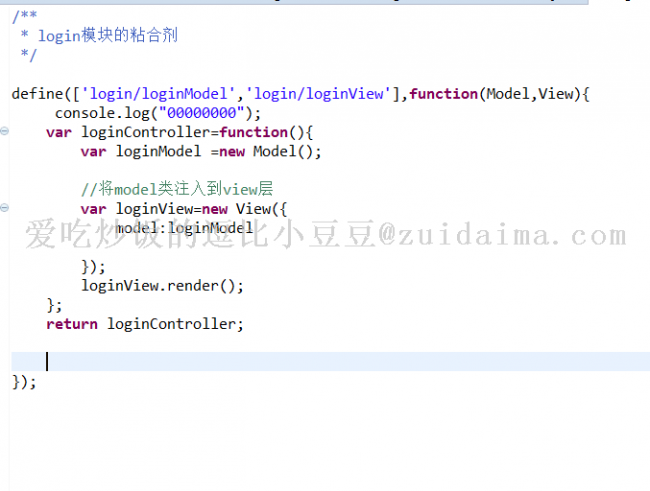This screenshot has width=650, height=491.
Task: Click the define keyword at line start
Action: [37, 94]
